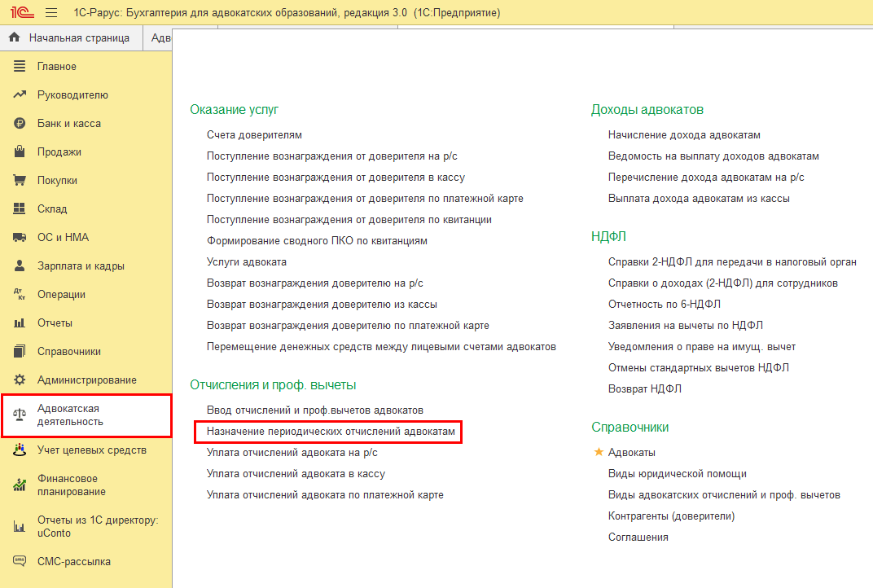The height and width of the screenshot is (588, 873).
Task: Click the Адвокатская деятельность scales icon
Action: [20, 415]
